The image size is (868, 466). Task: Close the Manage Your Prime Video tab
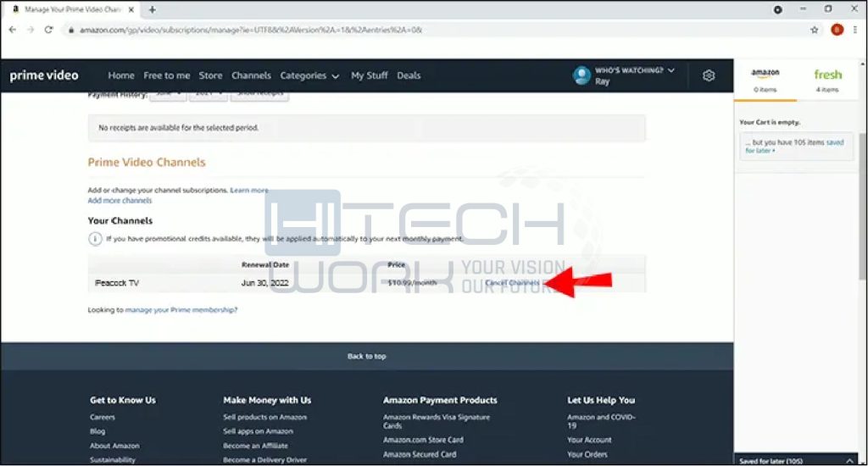point(131,9)
